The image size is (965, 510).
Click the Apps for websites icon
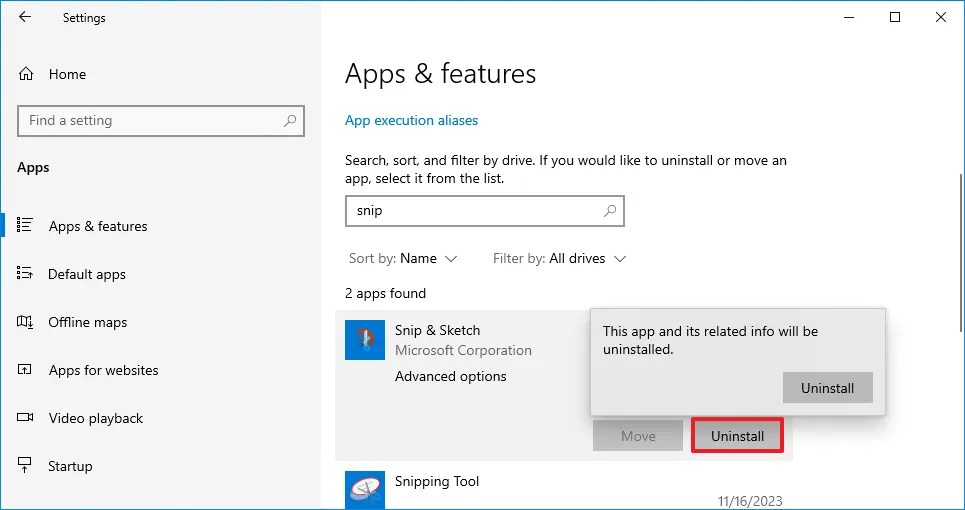(x=25, y=370)
